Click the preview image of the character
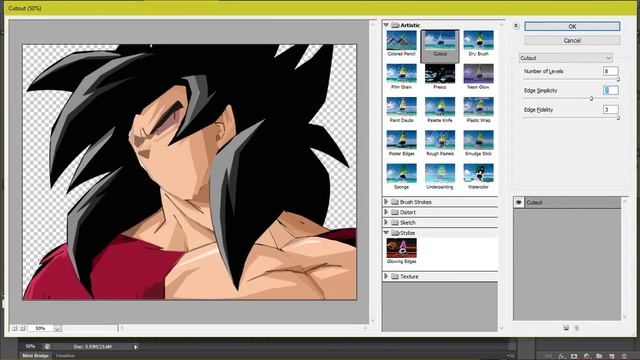640x360 pixels. pyautogui.click(x=189, y=172)
